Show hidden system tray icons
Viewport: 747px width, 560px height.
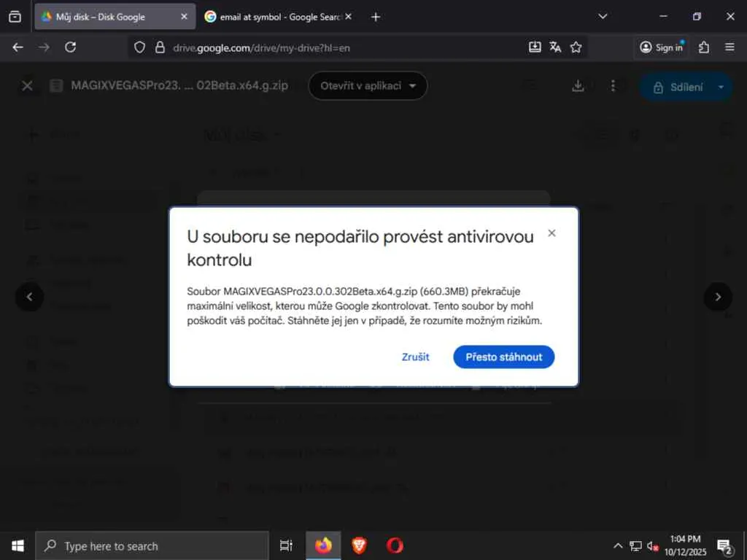(617, 545)
